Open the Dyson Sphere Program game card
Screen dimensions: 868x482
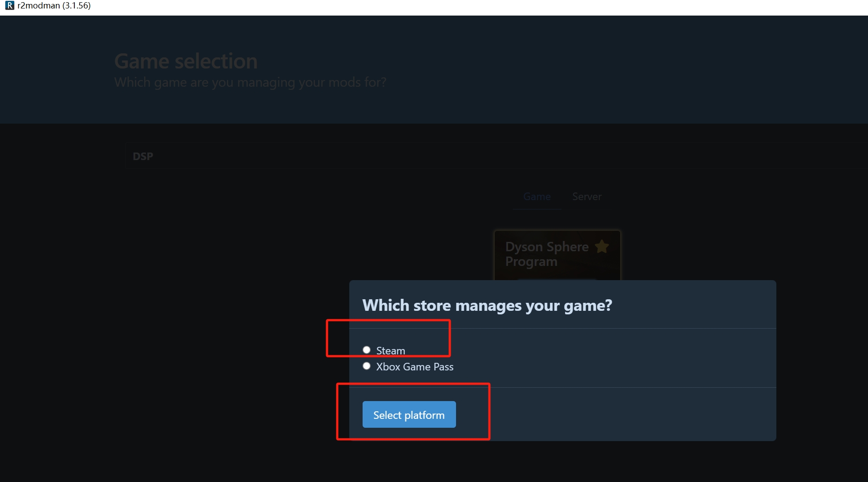tap(557, 255)
